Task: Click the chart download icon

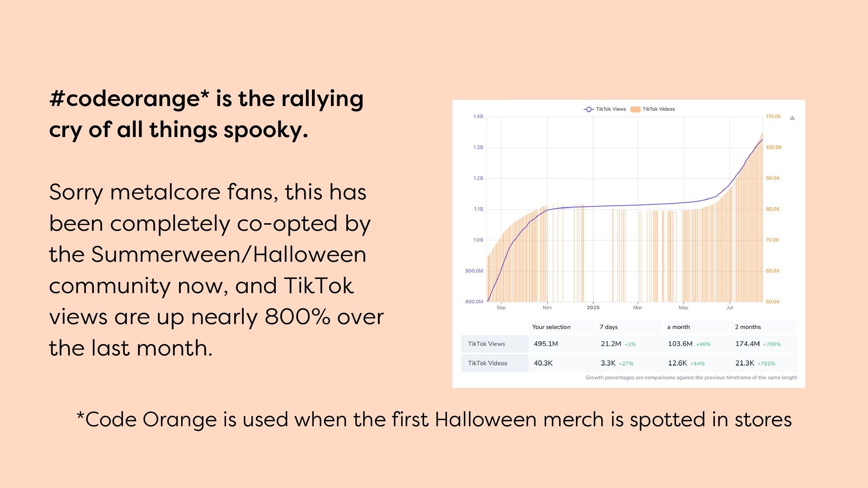Action: (792, 118)
